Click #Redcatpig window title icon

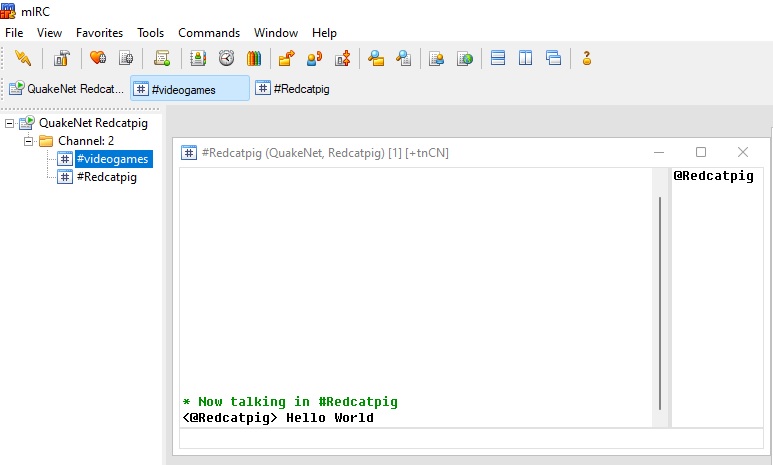coord(189,152)
